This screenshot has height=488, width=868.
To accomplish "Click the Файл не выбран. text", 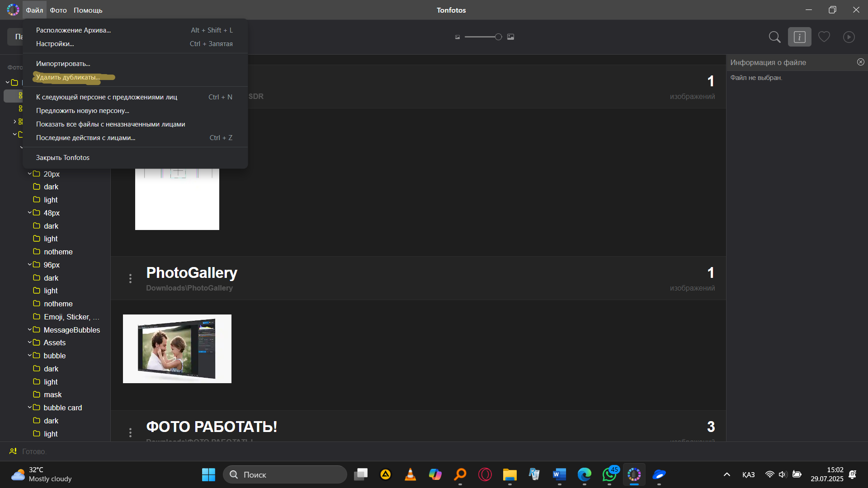I will pos(756,78).
